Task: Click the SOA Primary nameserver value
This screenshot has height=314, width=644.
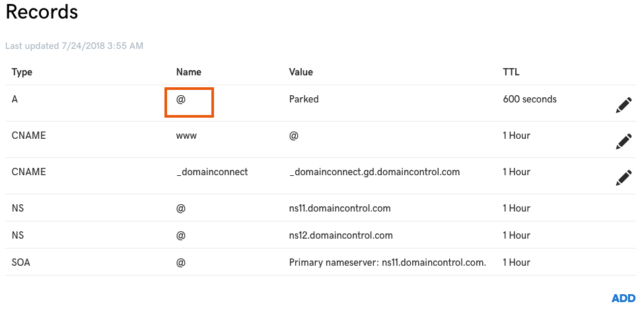Action: point(388,262)
